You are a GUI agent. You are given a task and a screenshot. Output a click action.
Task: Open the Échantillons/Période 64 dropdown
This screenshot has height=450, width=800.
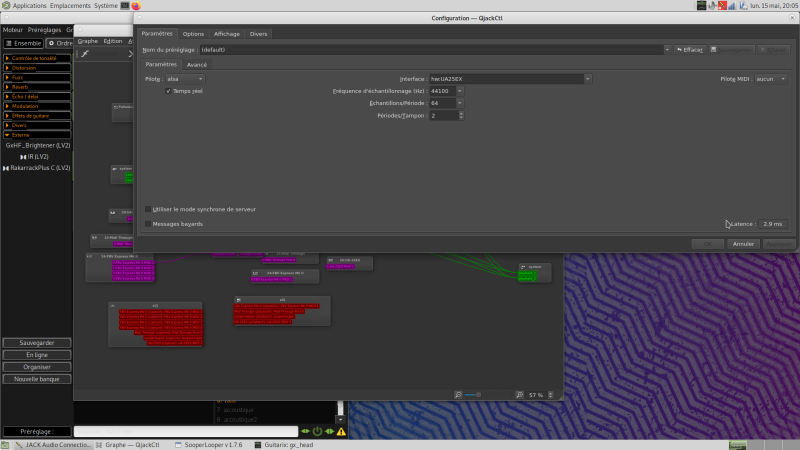click(446, 103)
